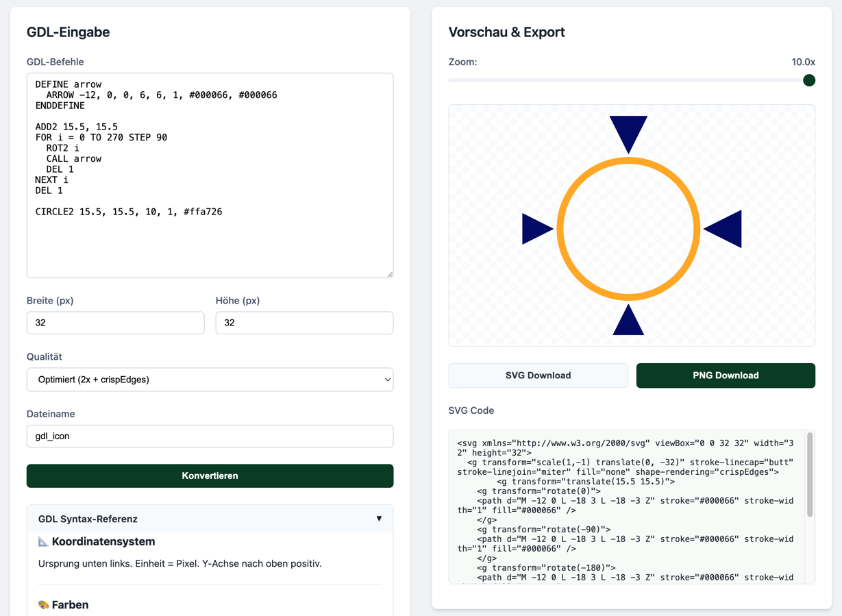Click the ruler icon beside Koordinatensystem
The width and height of the screenshot is (842, 616).
tap(43, 542)
